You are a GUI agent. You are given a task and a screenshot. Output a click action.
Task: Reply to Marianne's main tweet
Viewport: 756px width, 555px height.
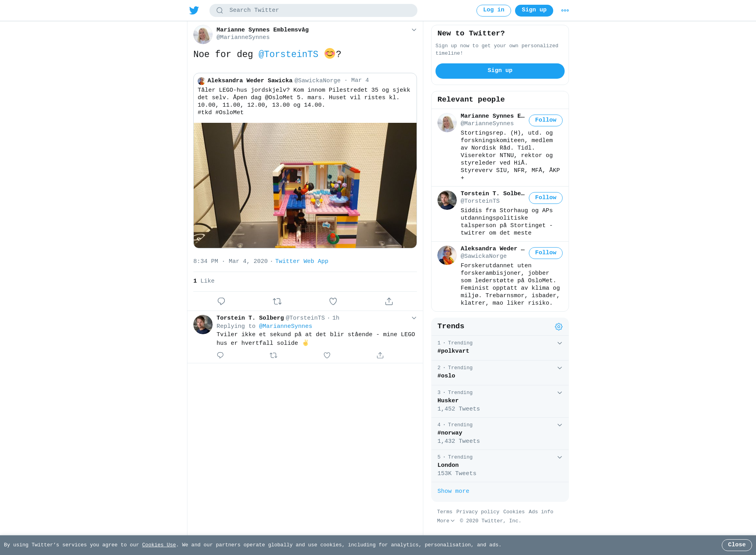click(221, 301)
